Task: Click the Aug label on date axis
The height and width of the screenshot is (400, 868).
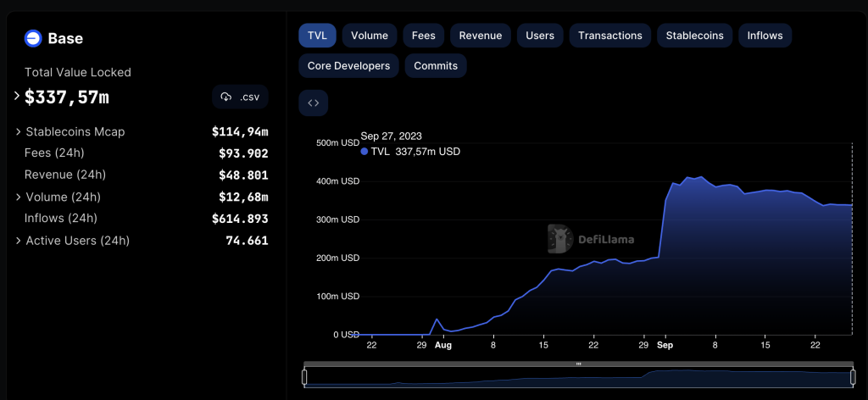Action: [x=442, y=345]
